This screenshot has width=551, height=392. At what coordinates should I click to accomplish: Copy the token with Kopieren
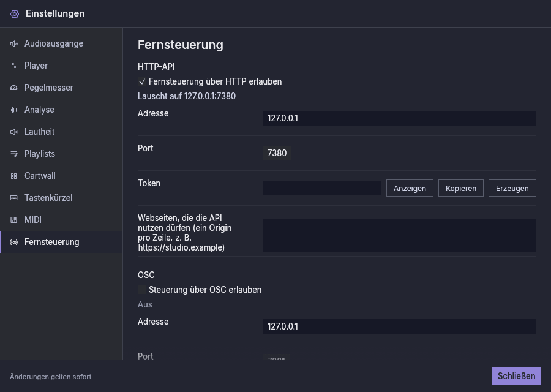pyautogui.click(x=460, y=188)
